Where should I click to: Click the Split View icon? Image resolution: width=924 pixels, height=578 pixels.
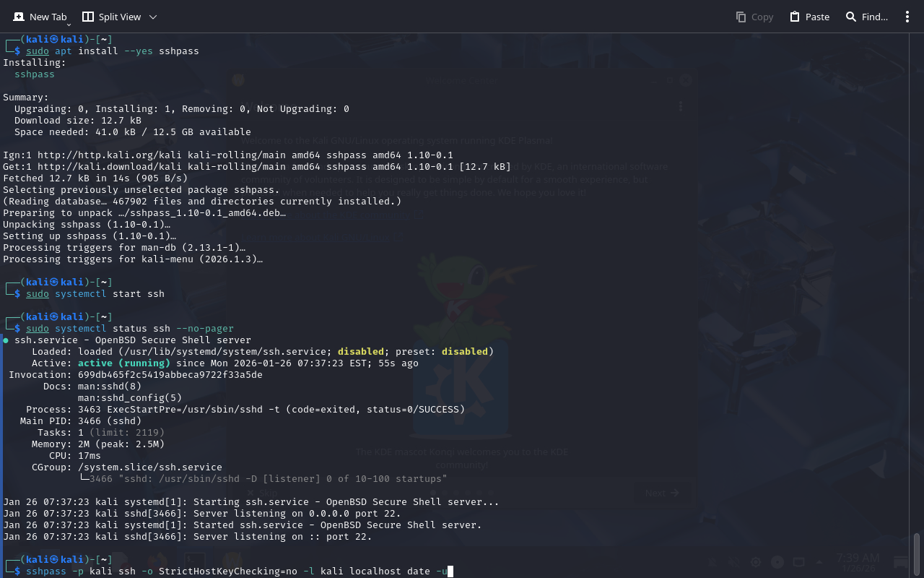88,17
